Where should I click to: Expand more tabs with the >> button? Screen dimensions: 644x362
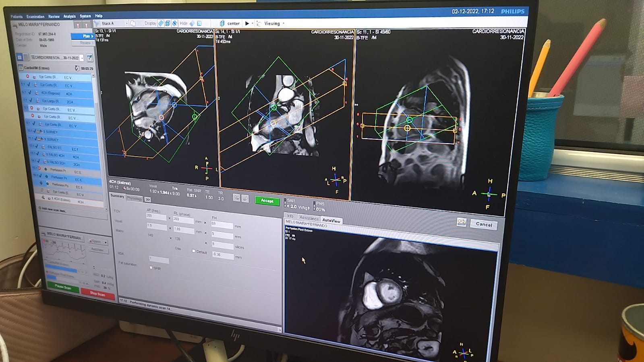point(148,199)
